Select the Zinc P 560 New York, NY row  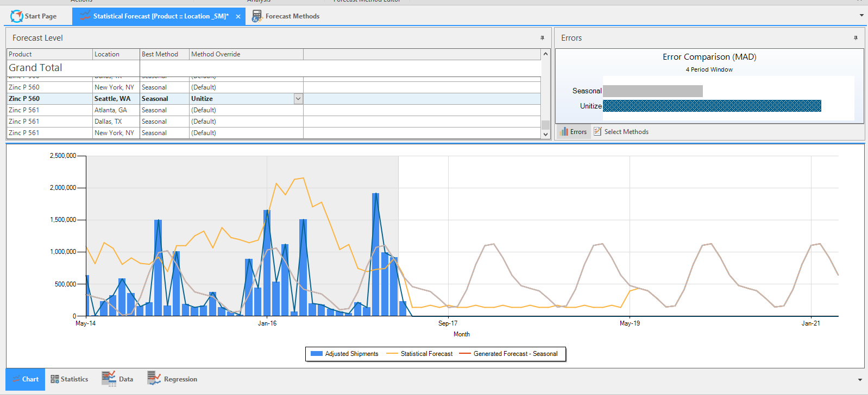pyautogui.click(x=274, y=87)
